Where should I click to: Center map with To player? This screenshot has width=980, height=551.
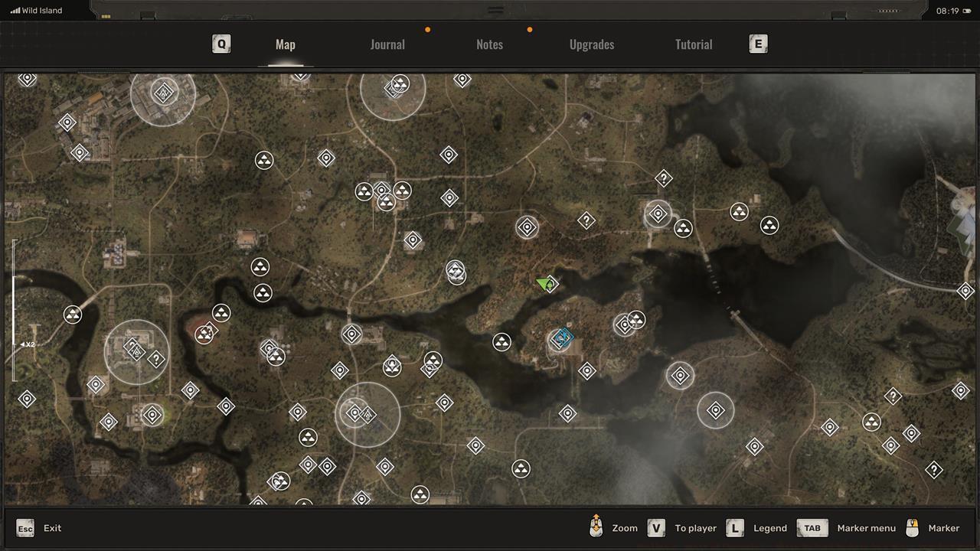[x=695, y=528]
